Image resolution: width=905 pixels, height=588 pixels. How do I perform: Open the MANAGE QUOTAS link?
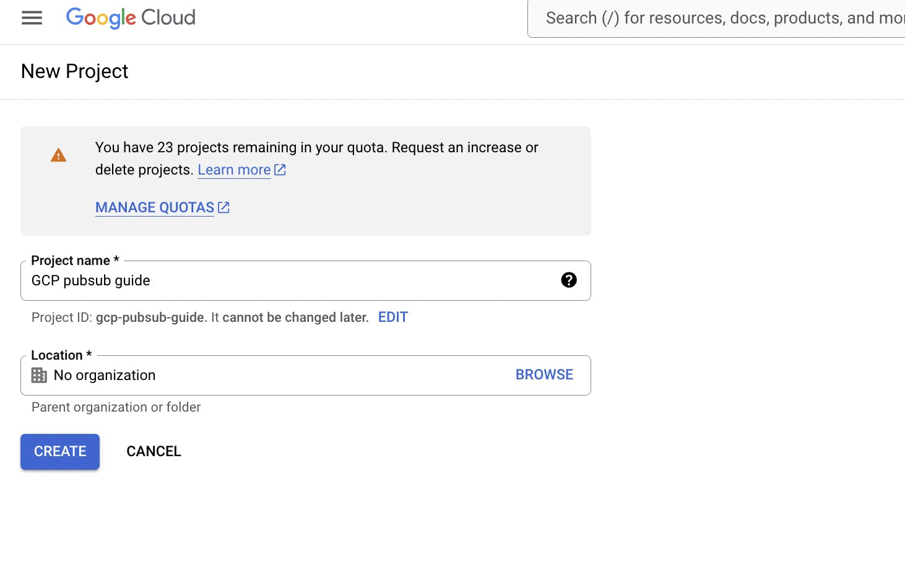click(x=155, y=208)
